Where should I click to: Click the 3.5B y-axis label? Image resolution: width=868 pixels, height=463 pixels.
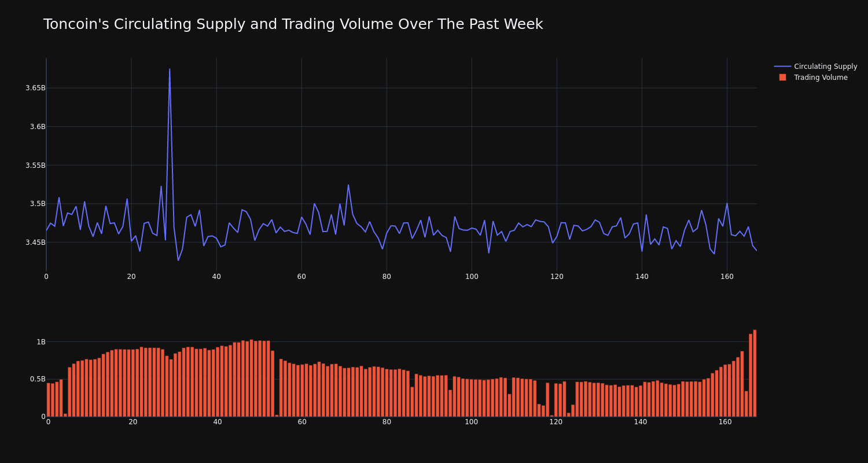(x=38, y=204)
